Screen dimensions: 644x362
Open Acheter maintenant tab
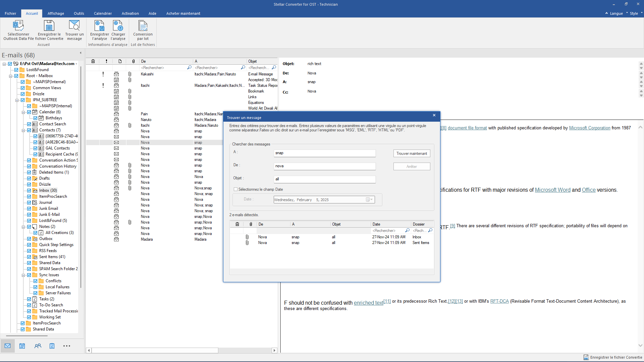click(x=183, y=13)
